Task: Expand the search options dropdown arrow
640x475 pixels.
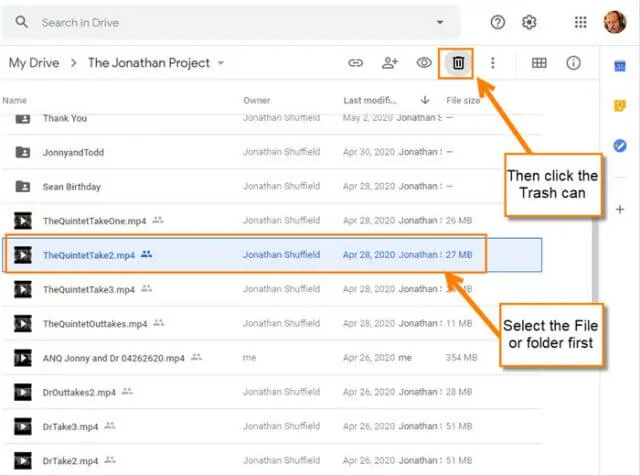Action: 440,22
